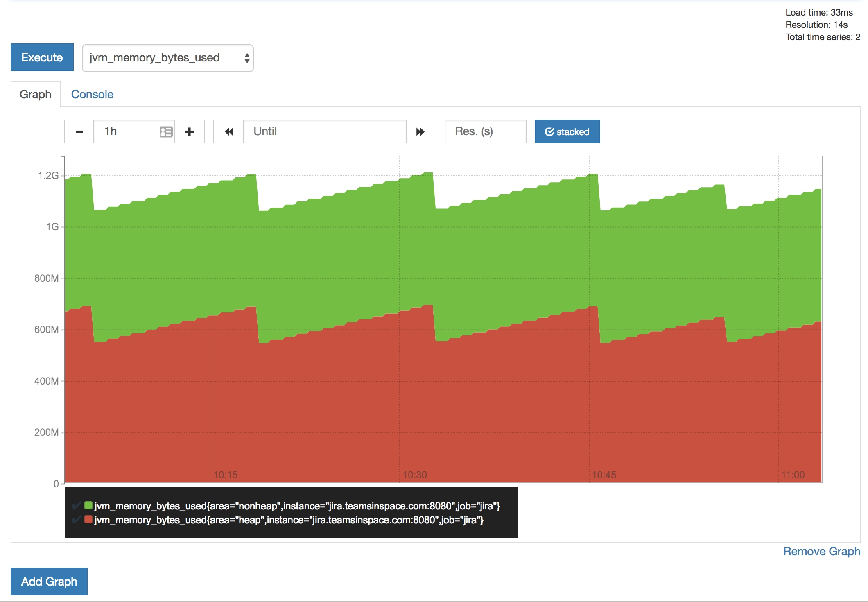
Task: Click the Add Graph button
Action: pyautogui.click(x=49, y=581)
